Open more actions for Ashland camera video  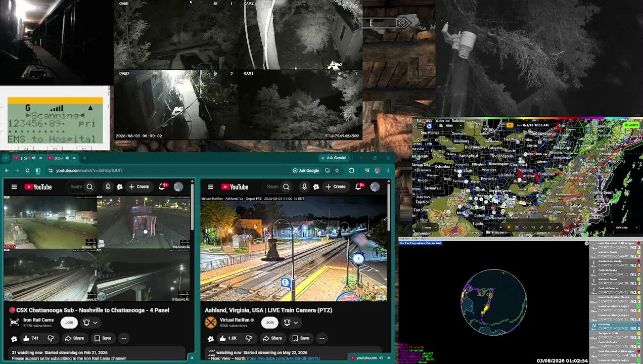pos(321,338)
